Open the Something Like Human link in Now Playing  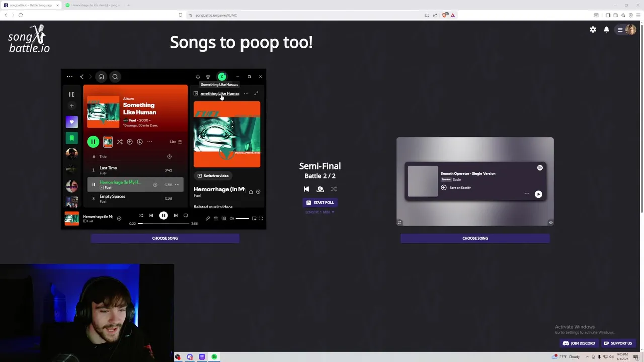220,93
